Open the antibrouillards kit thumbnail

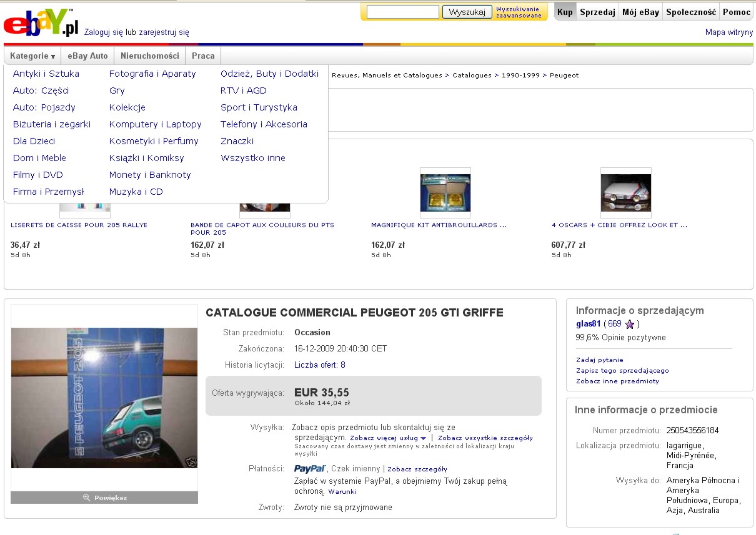[445, 192]
